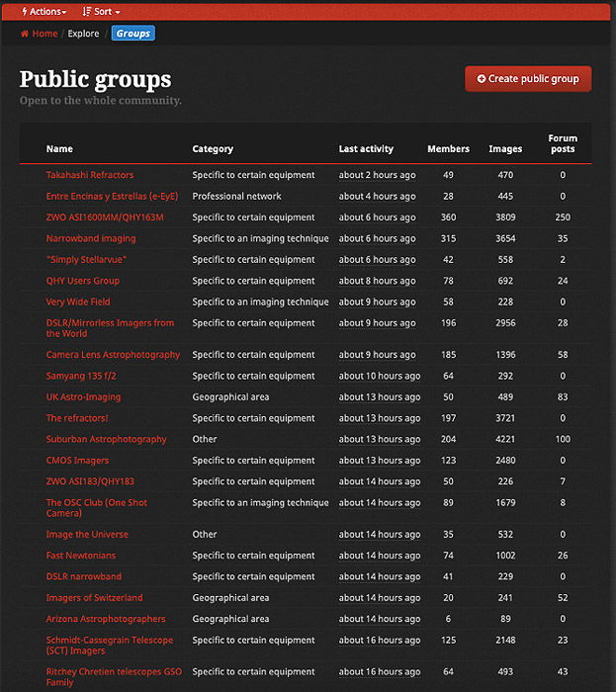Select the Fast Newtonians group
The image size is (616, 692).
click(x=81, y=556)
